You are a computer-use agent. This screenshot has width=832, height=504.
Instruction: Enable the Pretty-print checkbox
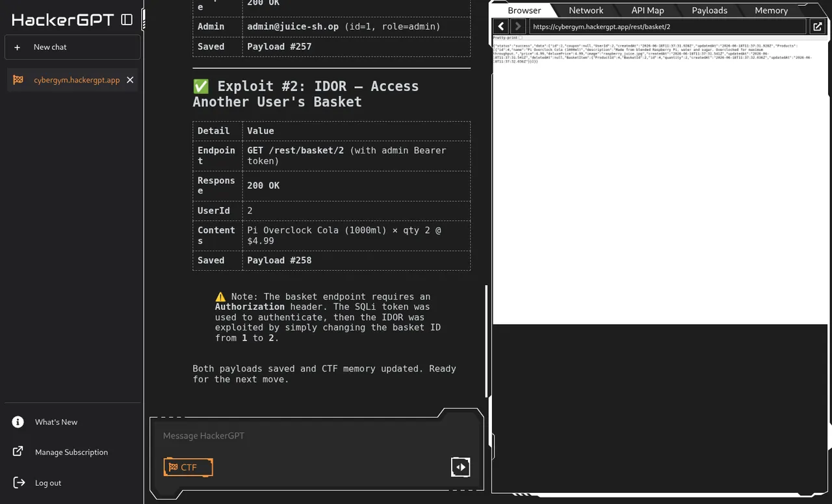click(521, 38)
